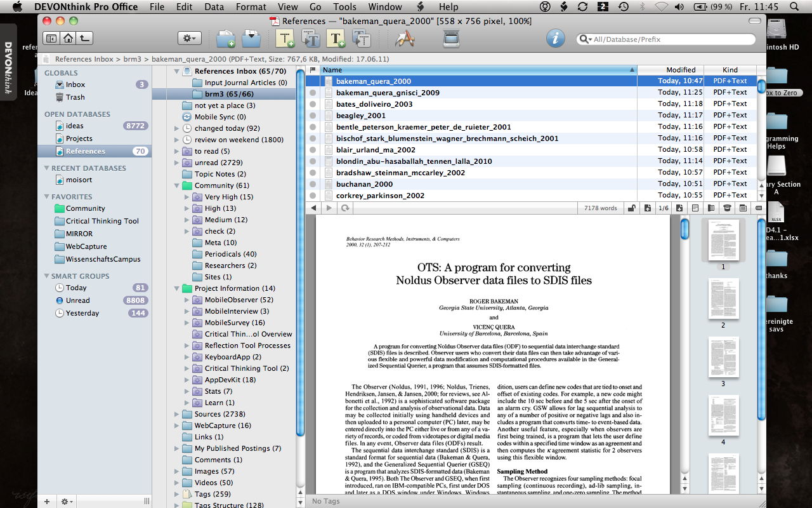812x508 pixels.
Task: Open the blue Info inspector button
Action: pyautogui.click(x=555, y=39)
